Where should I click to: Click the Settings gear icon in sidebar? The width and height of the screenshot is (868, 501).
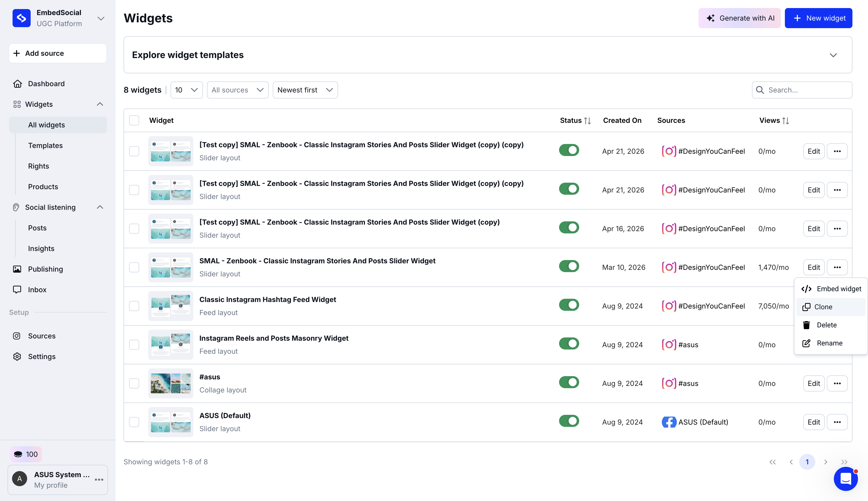17,357
